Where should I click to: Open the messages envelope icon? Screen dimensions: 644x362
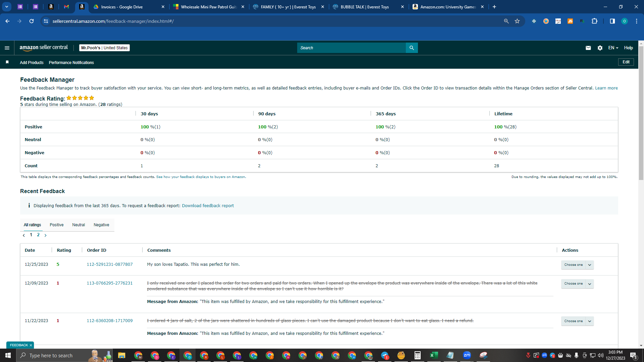coord(588,48)
